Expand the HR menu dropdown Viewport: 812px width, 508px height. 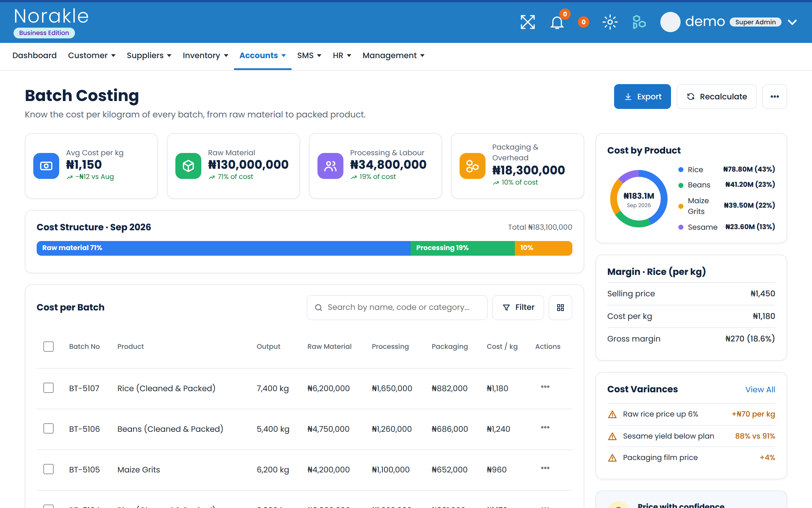(x=342, y=55)
